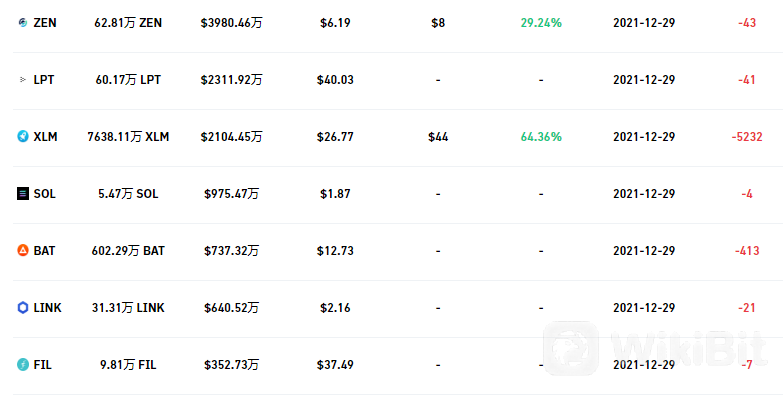Click the LPT coin icon
This screenshot has width=783, height=396.
click(23, 79)
